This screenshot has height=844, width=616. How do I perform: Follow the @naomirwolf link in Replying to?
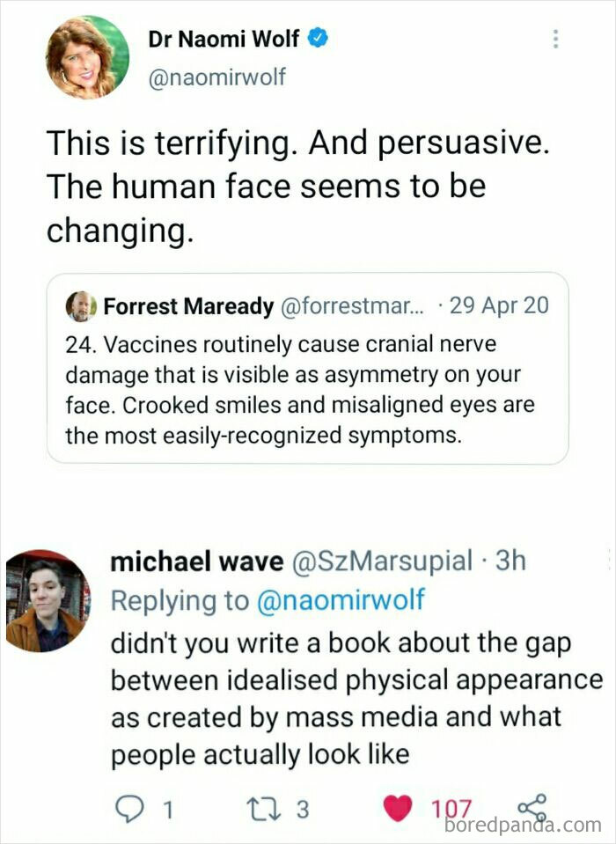(x=341, y=600)
